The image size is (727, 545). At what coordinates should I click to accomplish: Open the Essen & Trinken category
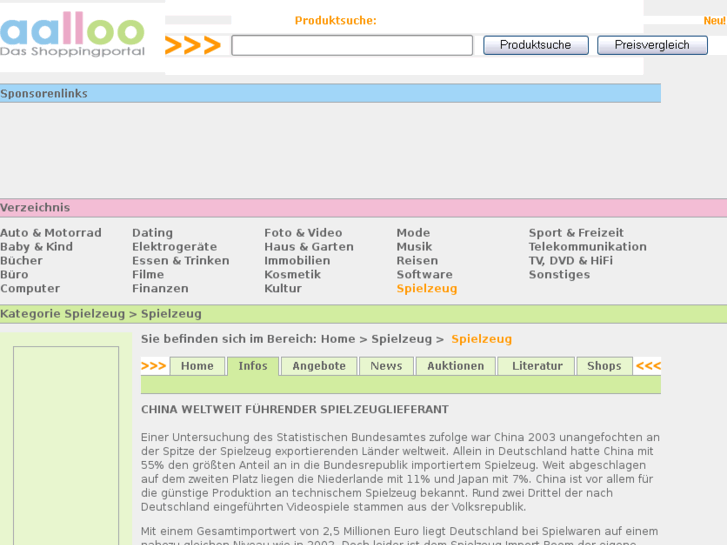point(181,261)
